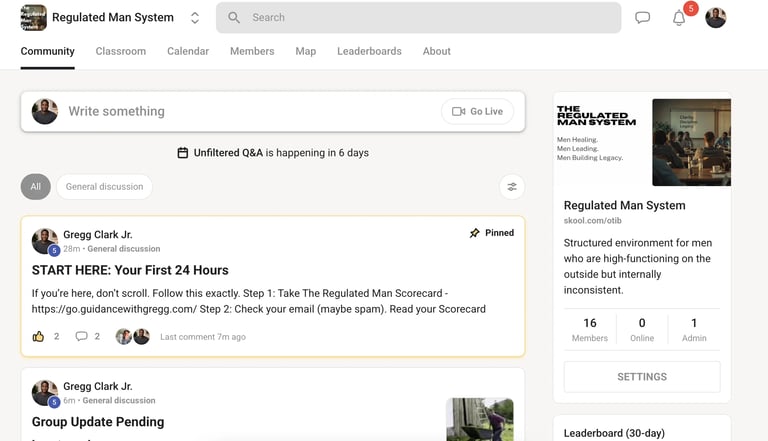Open the chat messages icon

click(642, 18)
